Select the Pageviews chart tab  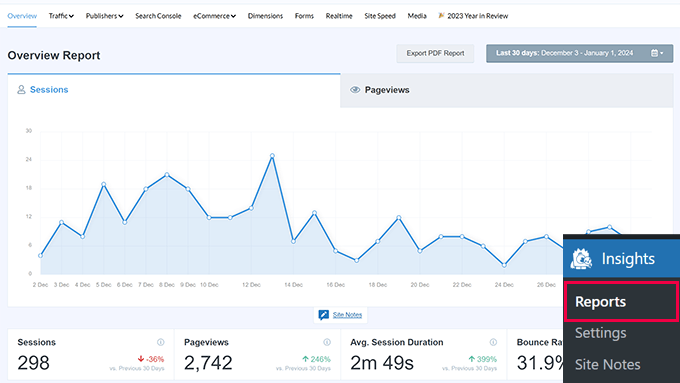507,90
